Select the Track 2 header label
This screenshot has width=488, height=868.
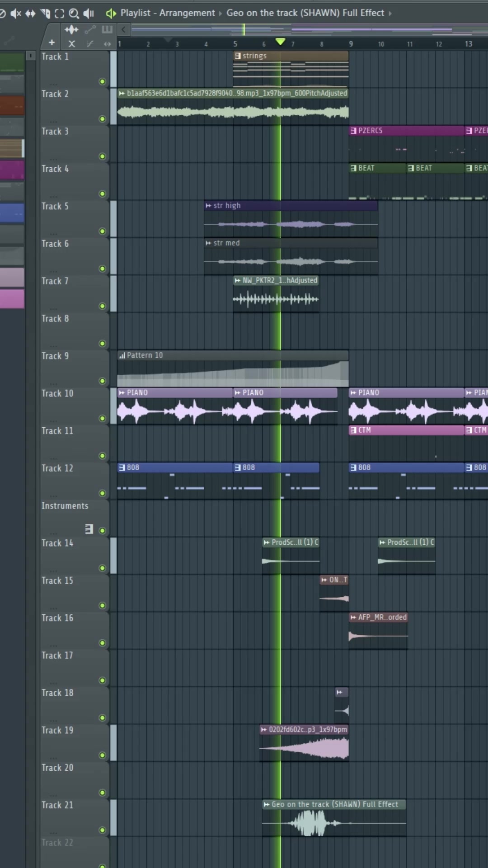[x=55, y=94]
